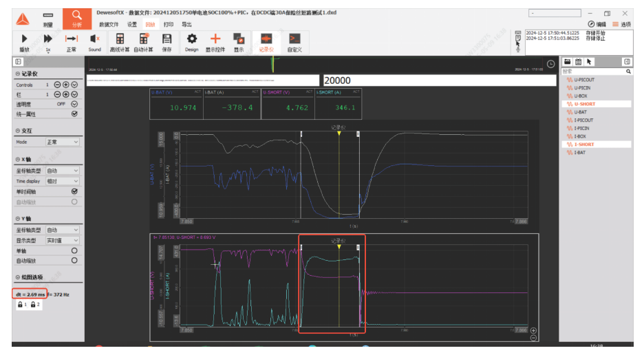Enable Y-axis 自动缩放 option
Screen dimensions: 644x355
click(x=74, y=261)
